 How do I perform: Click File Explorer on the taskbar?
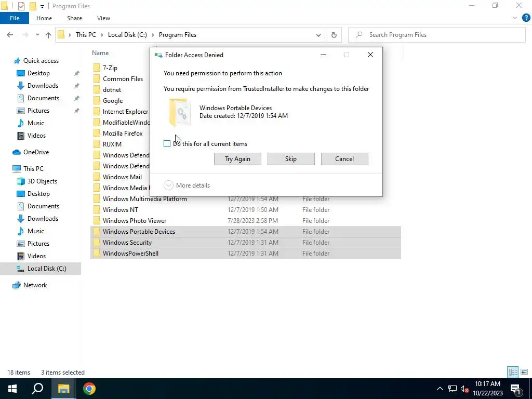63,389
